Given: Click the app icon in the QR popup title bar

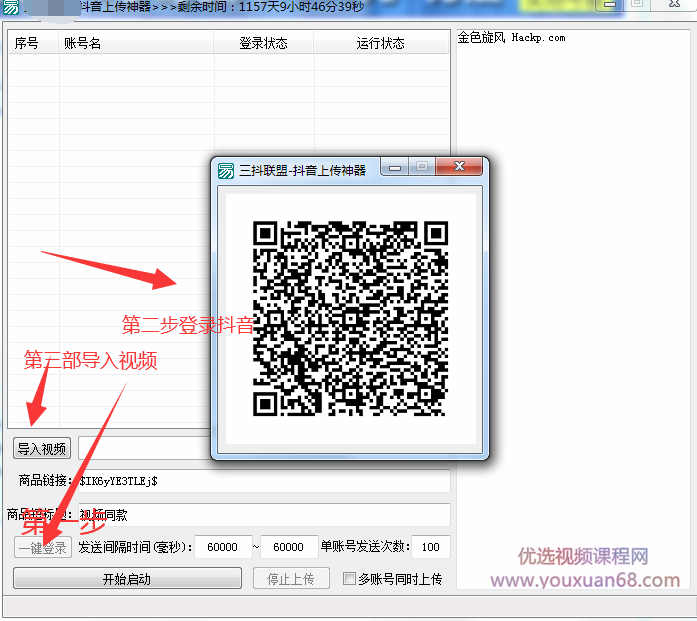Looking at the screenshot, I should click(226, 170).
